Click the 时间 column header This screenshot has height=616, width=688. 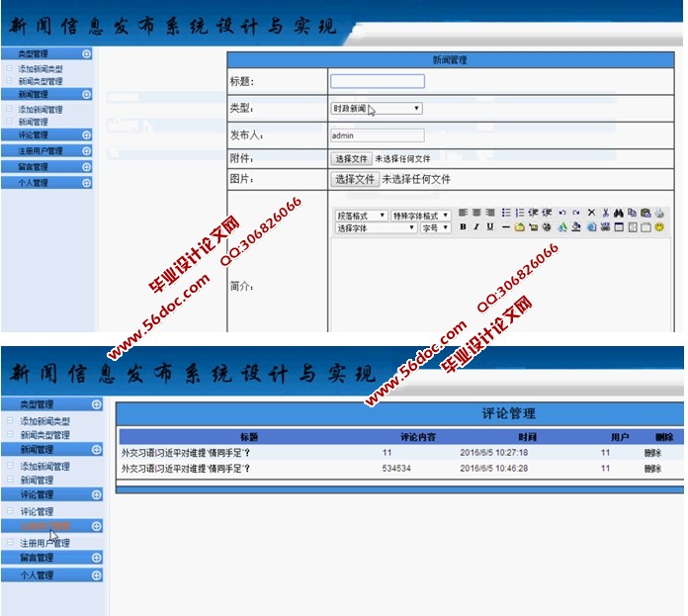point(528,437)
